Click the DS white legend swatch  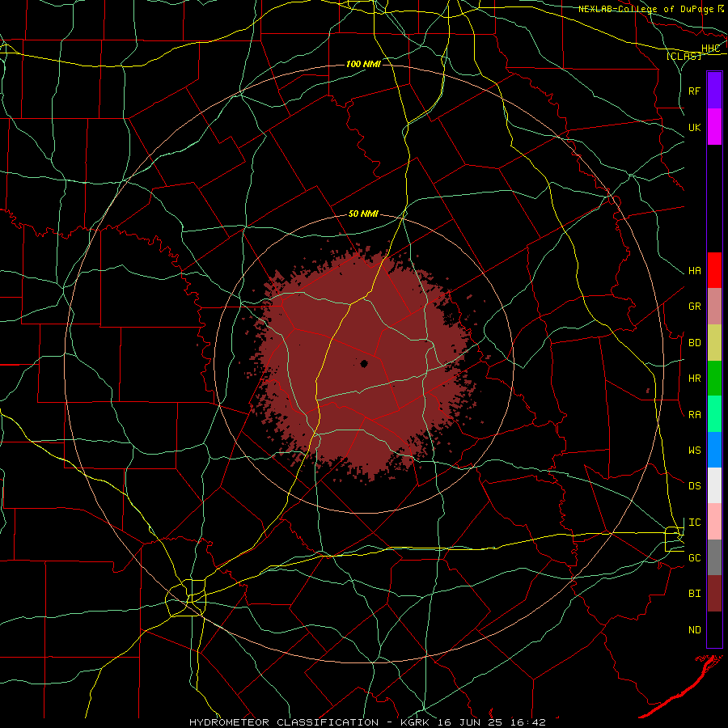(714, 485)
